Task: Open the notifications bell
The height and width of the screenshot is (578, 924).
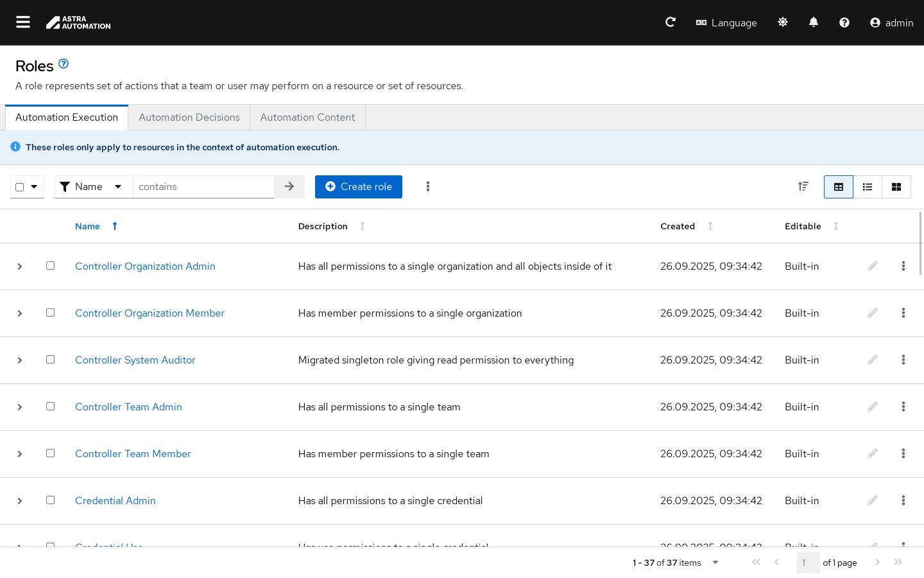Action: [x=814, y=22]
